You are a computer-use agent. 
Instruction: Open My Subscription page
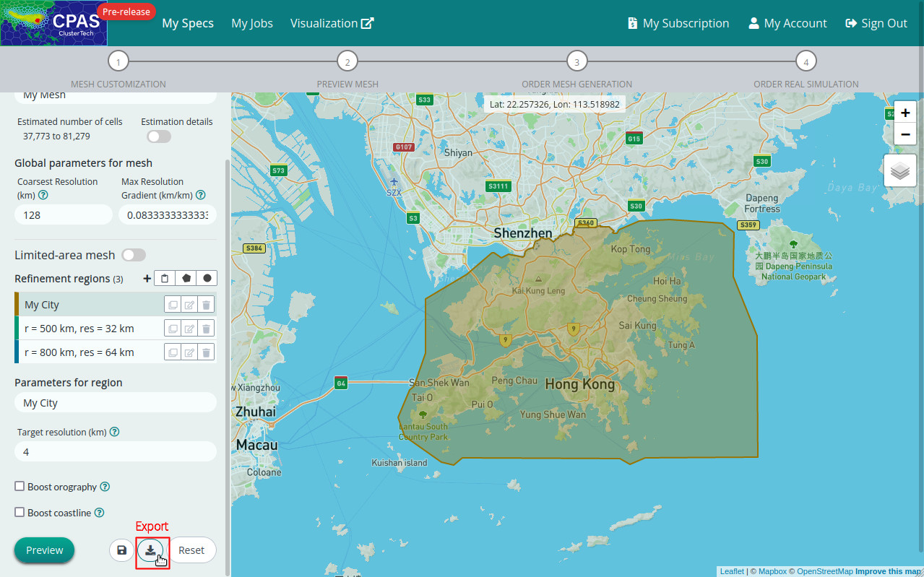678,23
